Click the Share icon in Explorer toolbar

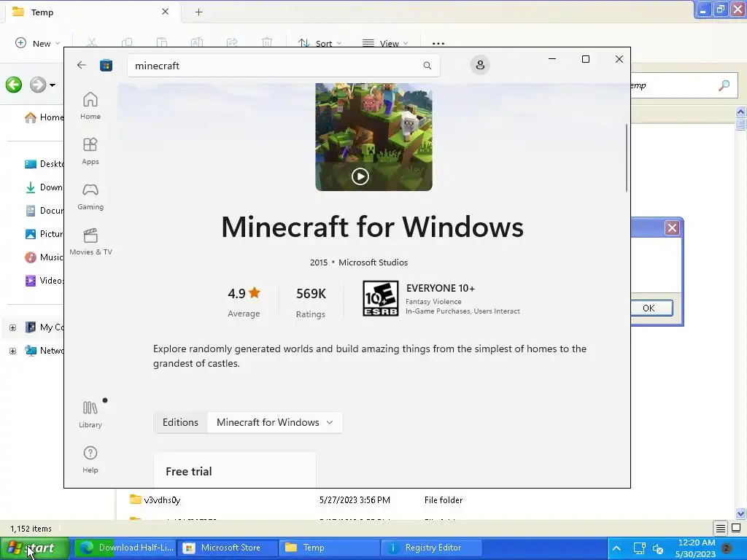pos(232,42)
